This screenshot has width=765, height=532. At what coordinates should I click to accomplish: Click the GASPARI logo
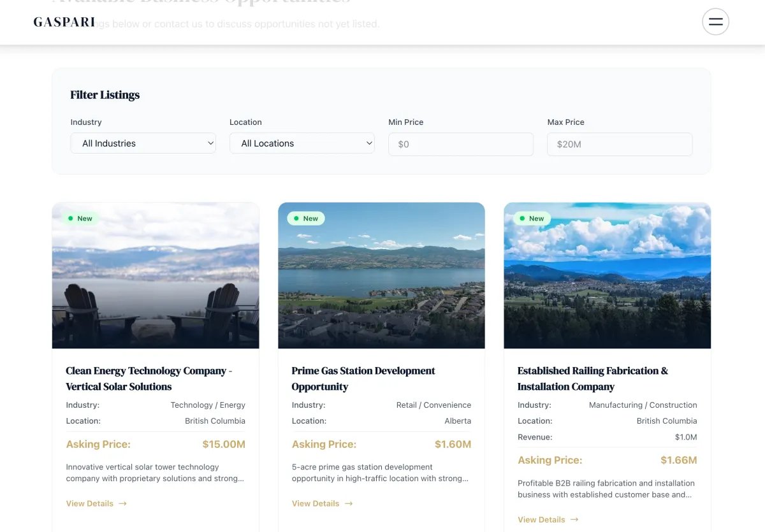[x=64, y=22]
